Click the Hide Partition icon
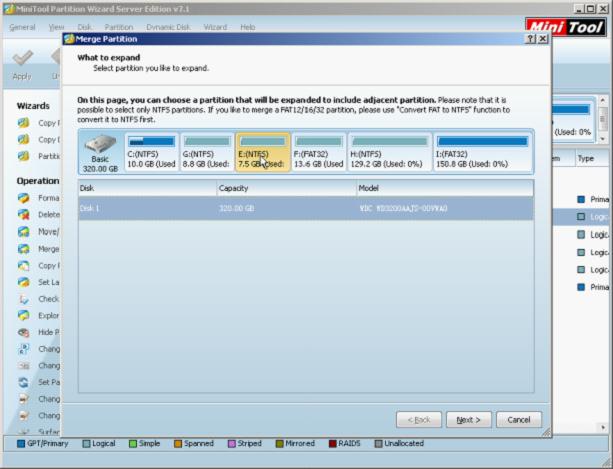Image resolution: width=613 pixels, height=469 pixels. coord(23,332)
